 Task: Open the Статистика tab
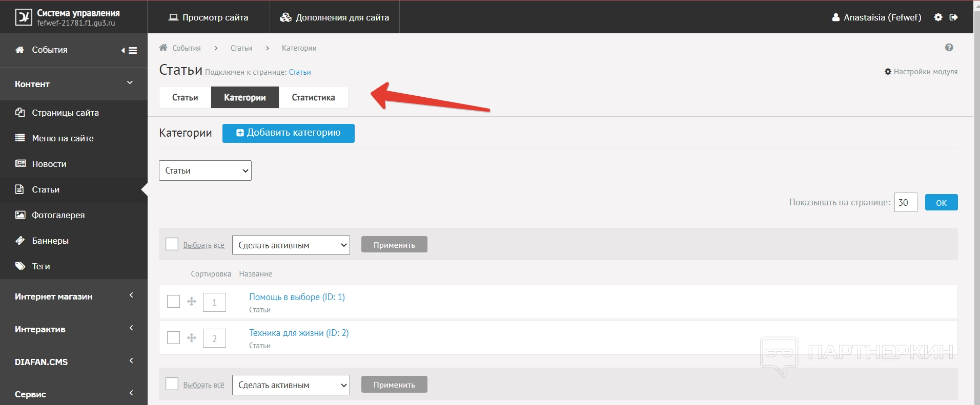pyautogui.click(x=313, y=97)
